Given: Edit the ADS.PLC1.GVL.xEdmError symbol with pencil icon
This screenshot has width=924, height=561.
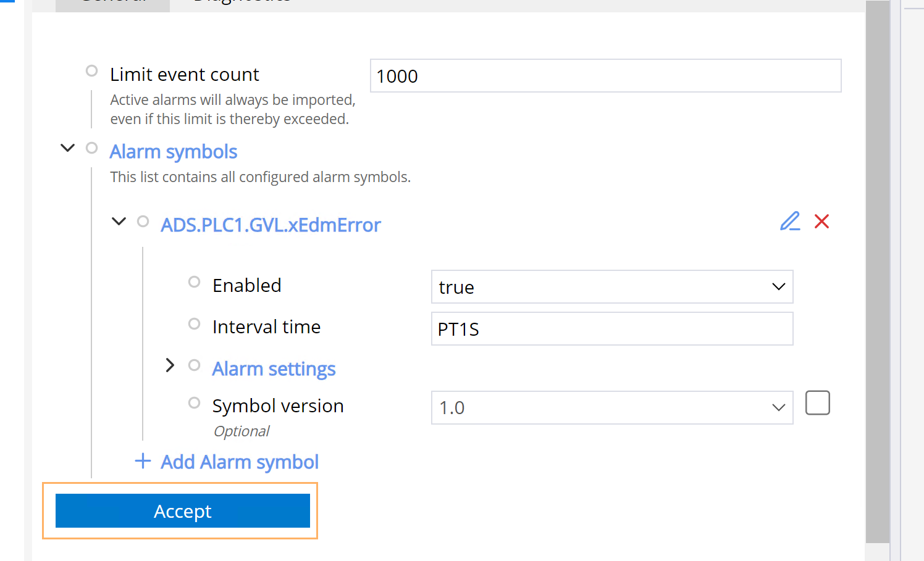Looking at the screenshot, I should [x=790, y=221].
